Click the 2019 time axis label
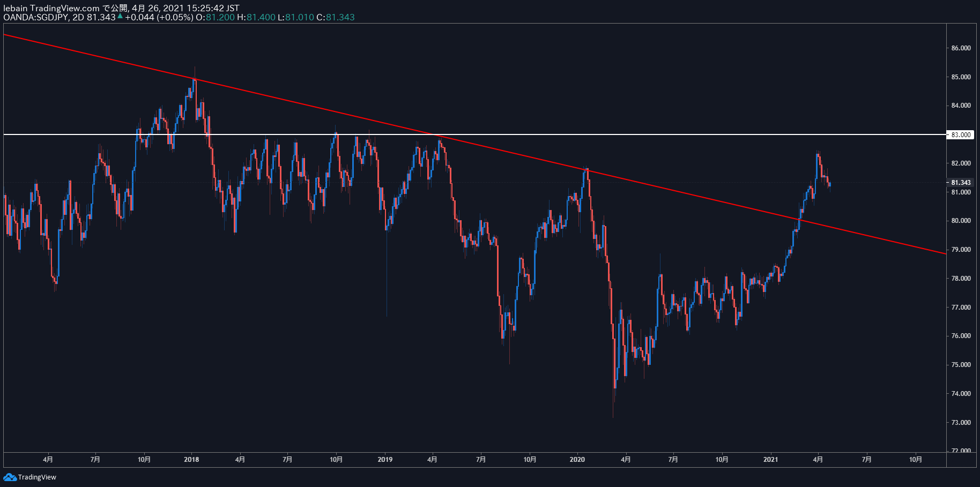 click(385, 459)
